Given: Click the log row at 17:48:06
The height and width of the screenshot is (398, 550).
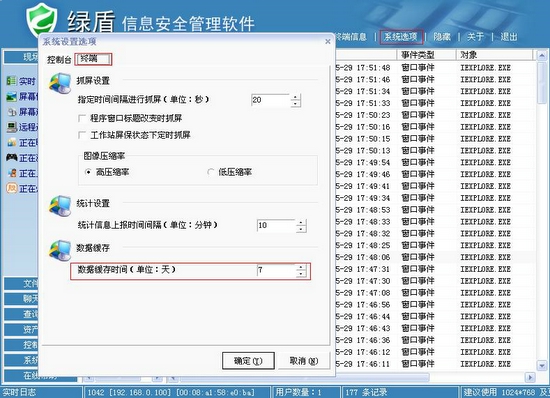Looking at the screenshot, I should tap(436, 257).
